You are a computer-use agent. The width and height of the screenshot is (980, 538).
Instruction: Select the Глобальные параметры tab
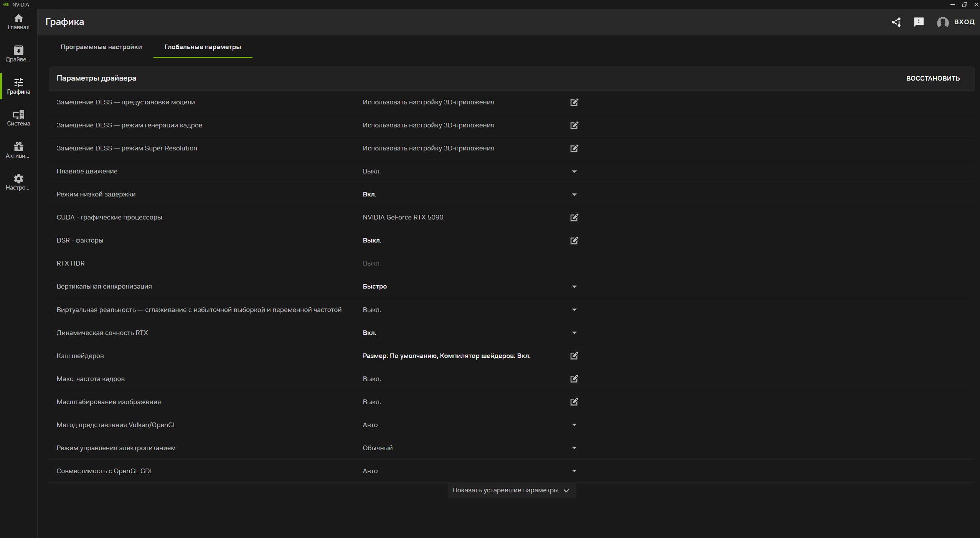(x=203, y=47)
